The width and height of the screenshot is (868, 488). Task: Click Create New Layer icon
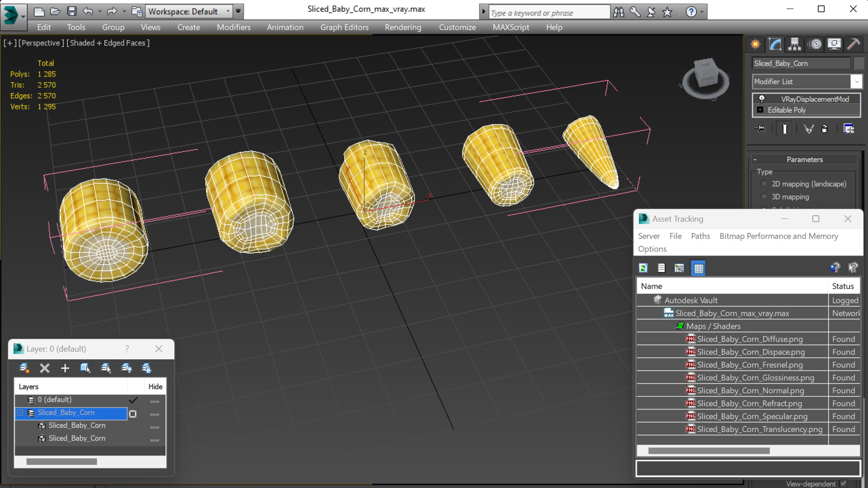click(24, 368)
